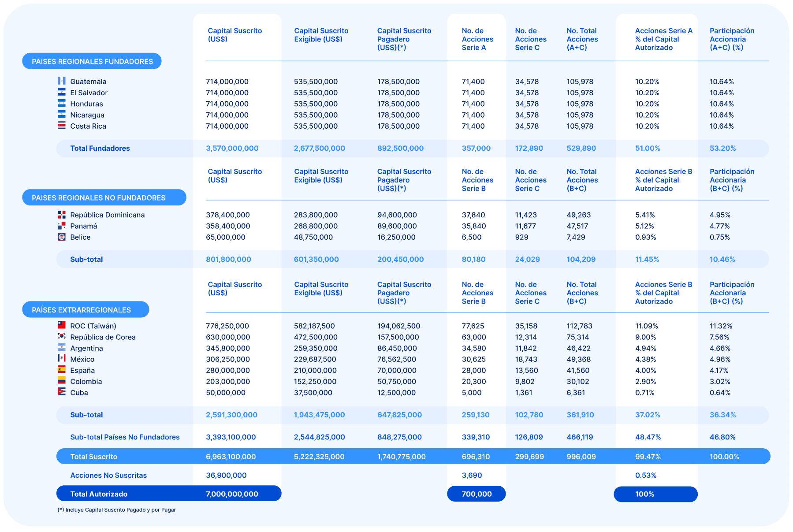This screenshot has width=793, height=532.
Task: Click the Guatemala flag icon
Action: pos(62,81)
